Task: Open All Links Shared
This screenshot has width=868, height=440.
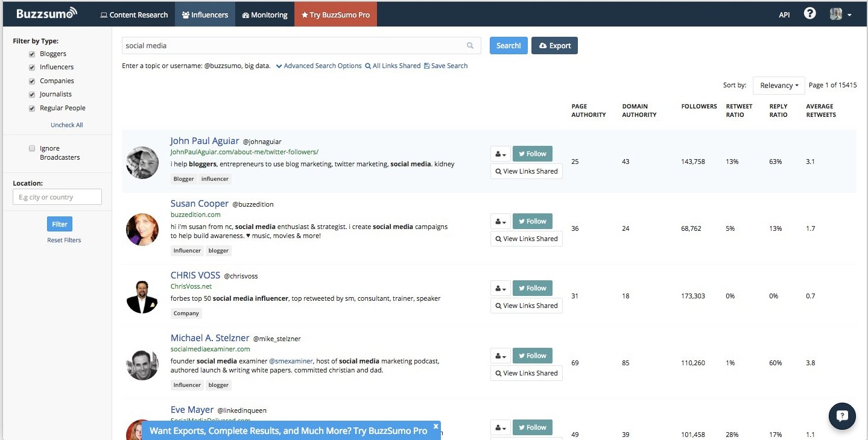Action: click(x=393, y=66)
